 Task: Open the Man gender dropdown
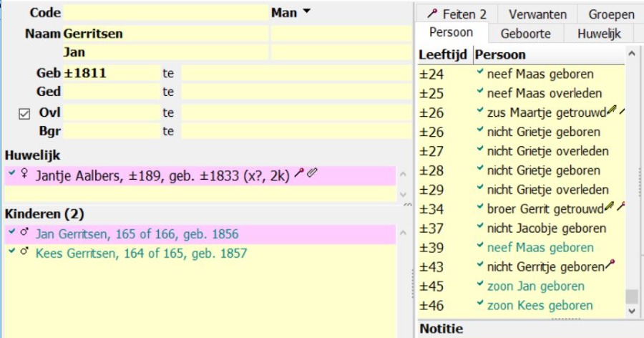[291, 13]
